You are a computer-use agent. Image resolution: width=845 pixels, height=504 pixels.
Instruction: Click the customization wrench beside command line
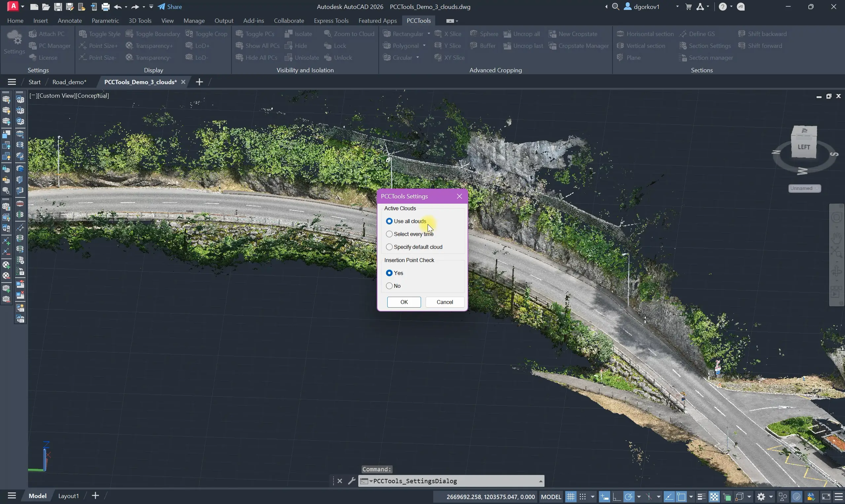pyautogui.click(x=352, y=481)
